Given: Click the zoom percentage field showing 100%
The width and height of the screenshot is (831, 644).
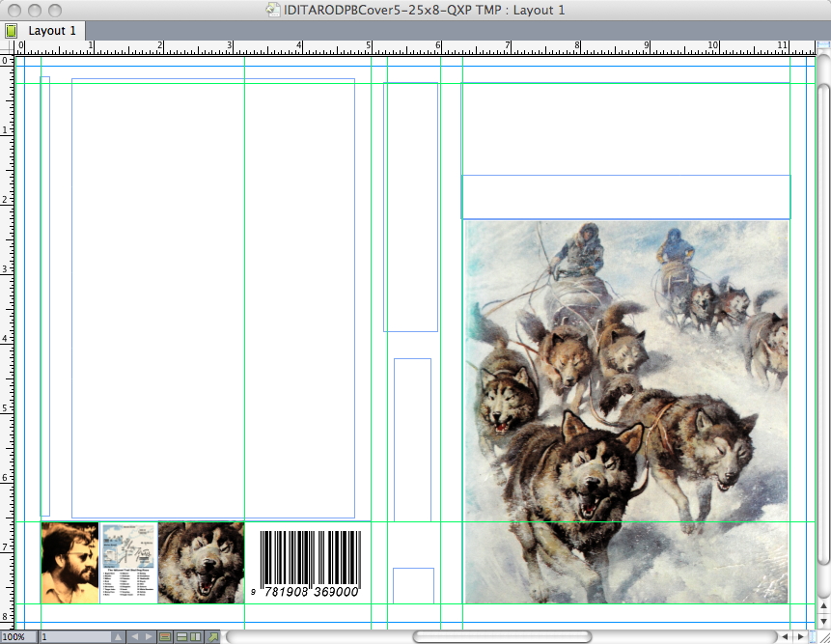Looking at the screenshot, I should pyautogui.click(x=19, y=636).
